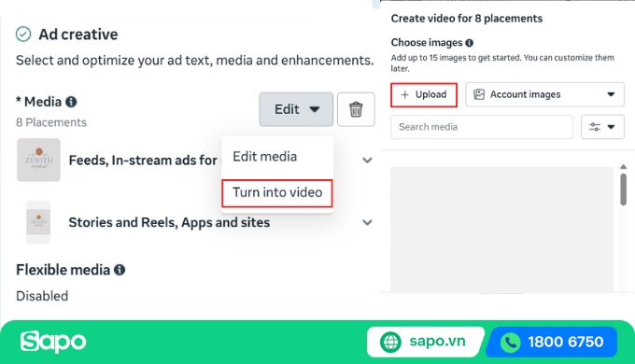Click the Ad creative green checkmark icon
This screenshot has height=364, width=635.
point(23,34)
